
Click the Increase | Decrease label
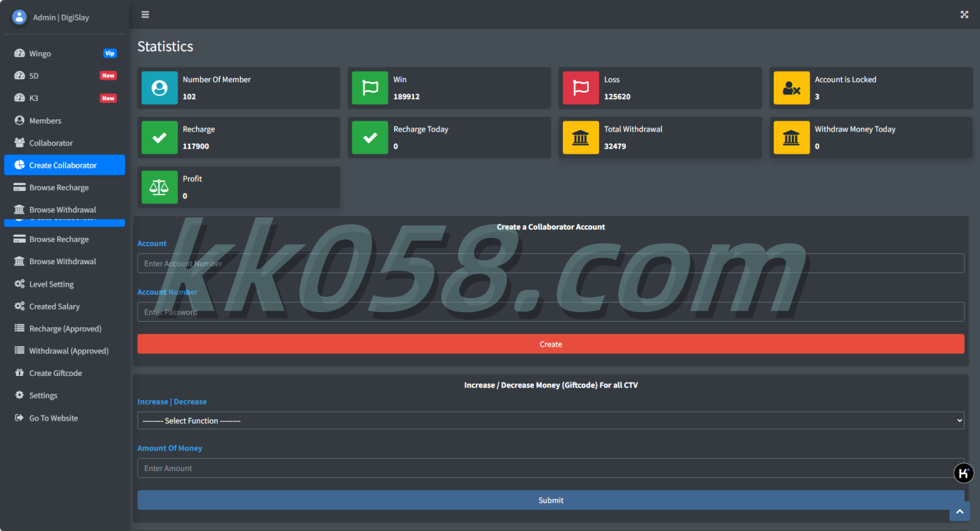point(172,402)
